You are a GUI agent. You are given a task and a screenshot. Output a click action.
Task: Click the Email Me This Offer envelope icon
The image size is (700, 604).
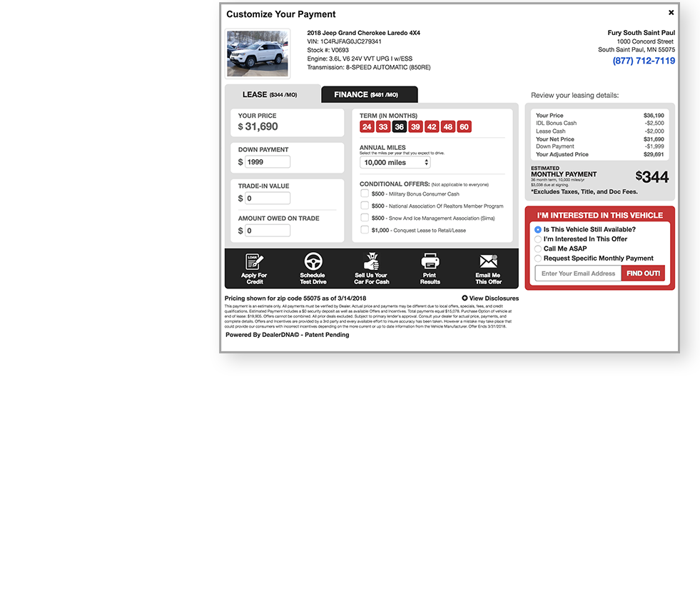488,261
